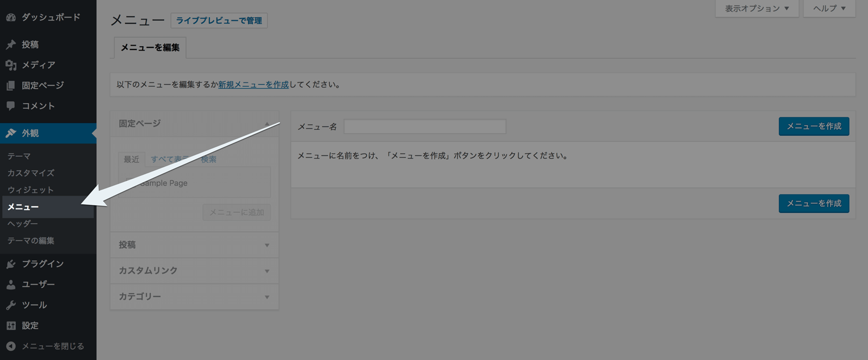Click the pages icon beside 固定ページ
This screenshot has height=360, width=868.
[11, 86]
